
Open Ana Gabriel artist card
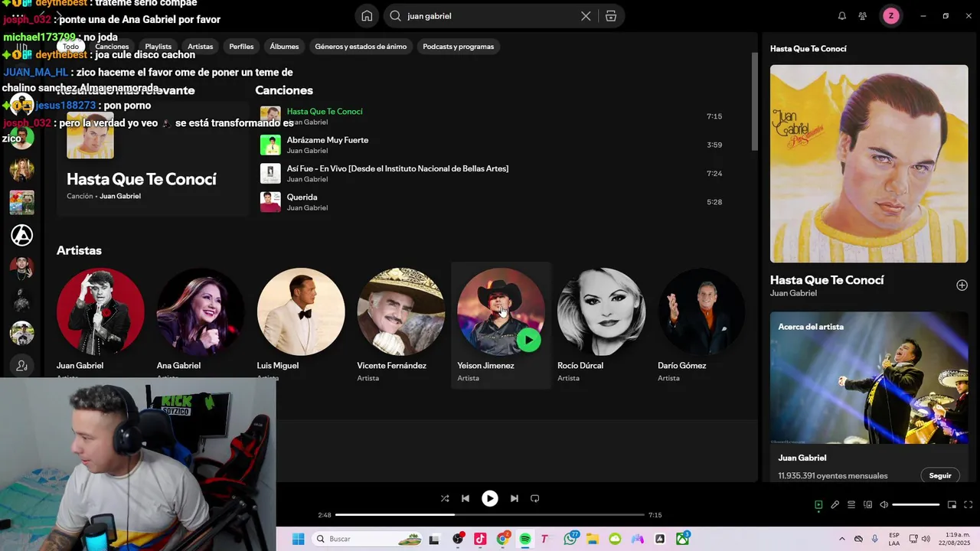pyautogui.click(x=201, y=324)
